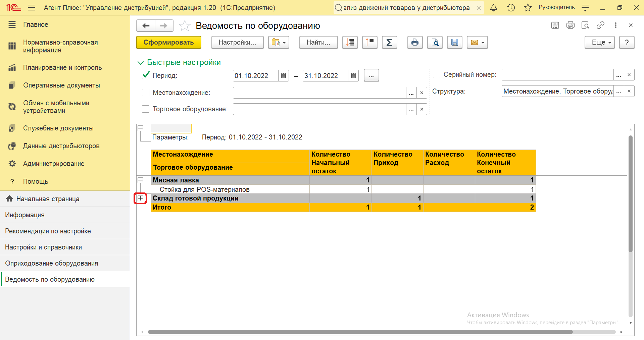Enable the Торговое оборудование checkbox
This screenshot has width=644, height=340.
point(146,109)
